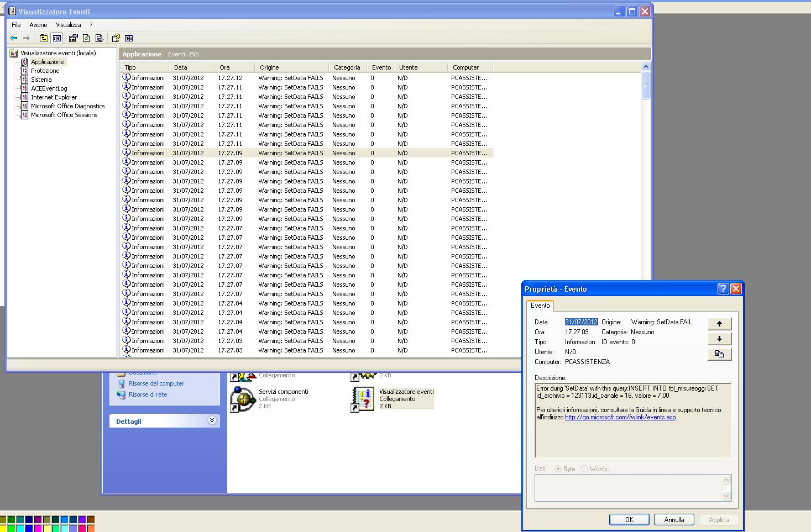
Task: Click the Back arrow in the toolbar
Action: pyautogui.click(x=14, y=38)
